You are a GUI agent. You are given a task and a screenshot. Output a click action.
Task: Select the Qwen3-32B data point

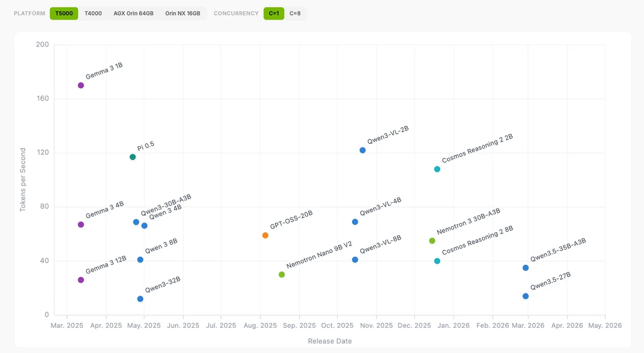[x=140, y=299]
